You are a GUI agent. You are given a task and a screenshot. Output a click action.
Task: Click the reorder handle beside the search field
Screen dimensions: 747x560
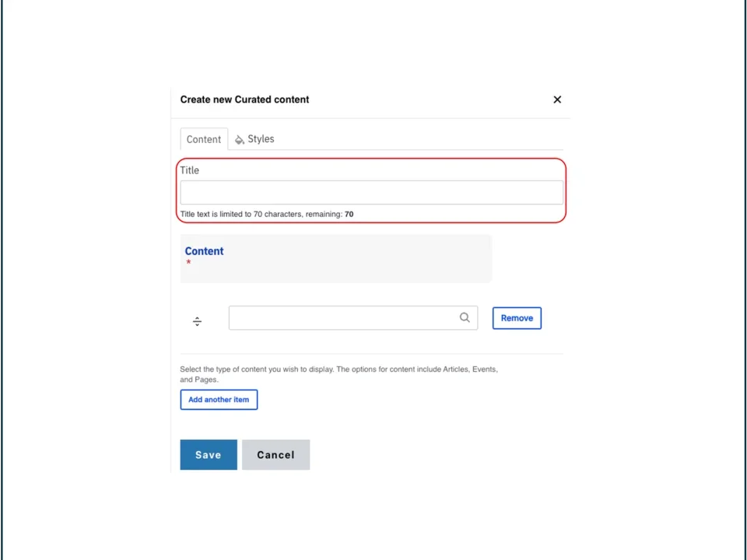(x=197, y=320)
